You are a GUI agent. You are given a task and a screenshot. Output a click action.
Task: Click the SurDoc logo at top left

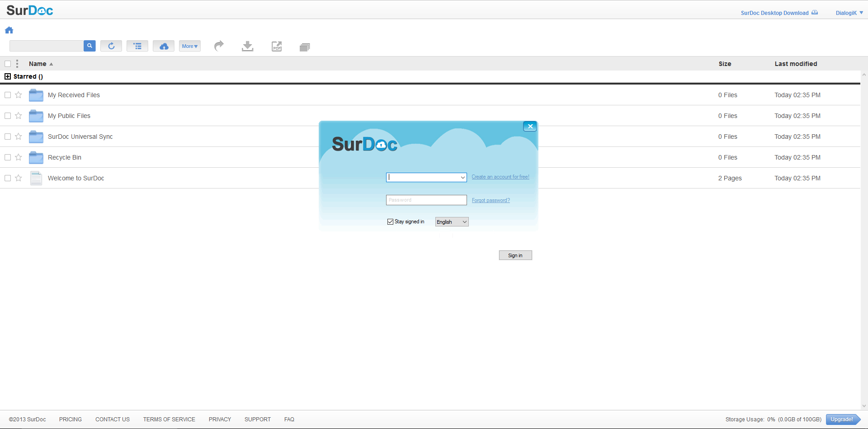30,10
